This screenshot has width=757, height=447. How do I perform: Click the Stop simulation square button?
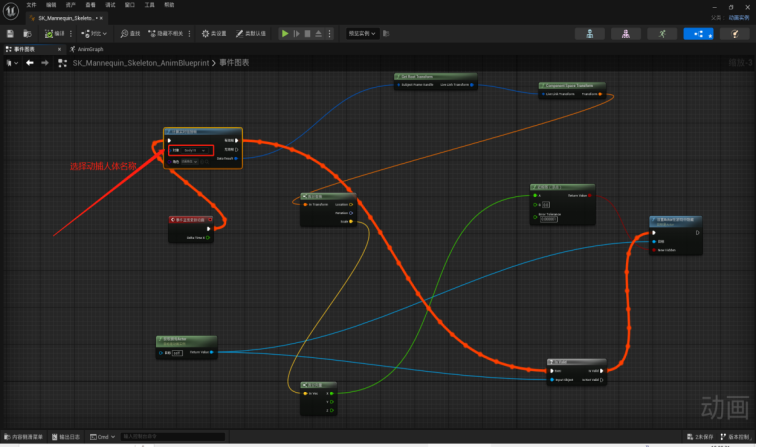coord(307,33)
